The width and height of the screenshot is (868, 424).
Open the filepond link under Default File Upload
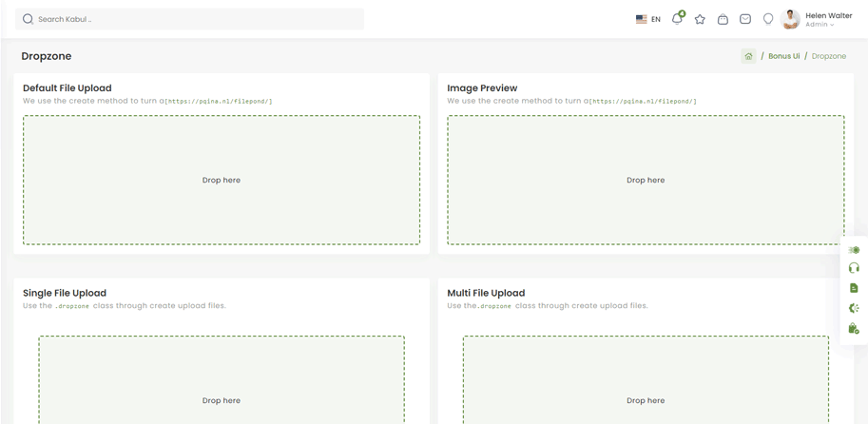click(x=219, y=101)
